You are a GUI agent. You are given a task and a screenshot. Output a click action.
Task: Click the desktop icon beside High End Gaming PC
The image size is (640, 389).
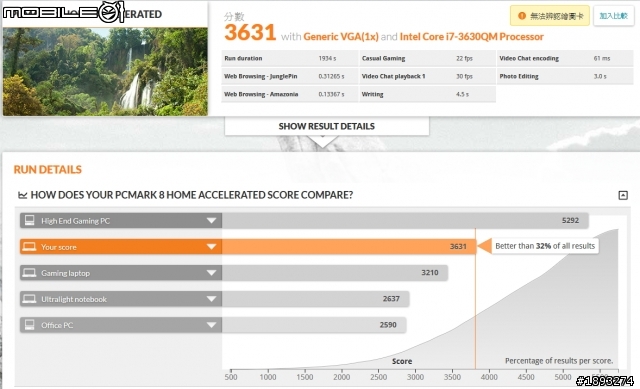click(x=29, y=220)
